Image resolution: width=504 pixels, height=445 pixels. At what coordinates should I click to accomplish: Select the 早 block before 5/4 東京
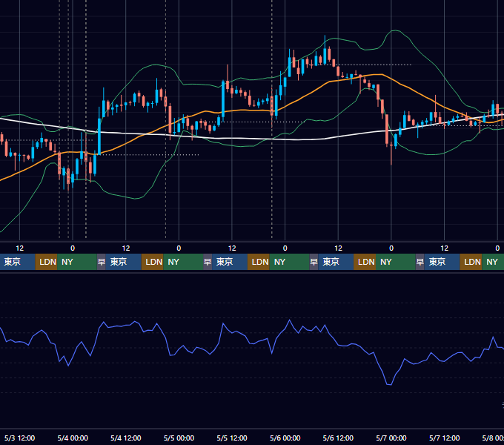point(102,262)
